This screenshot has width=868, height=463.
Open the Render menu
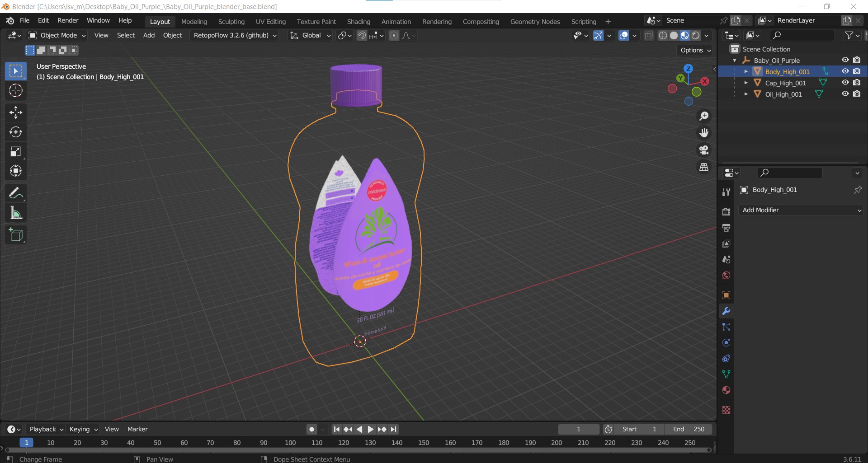[68, 21]
